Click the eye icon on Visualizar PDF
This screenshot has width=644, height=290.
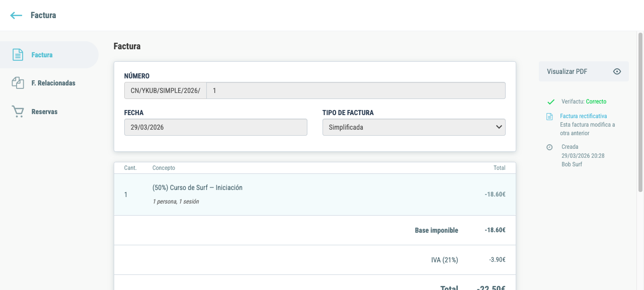click(617, 71)
